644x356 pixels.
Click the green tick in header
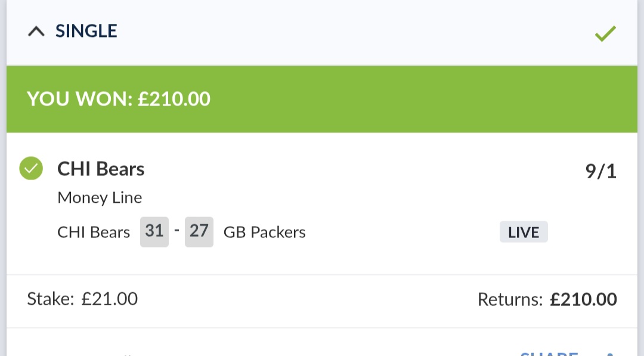(605, 33)
